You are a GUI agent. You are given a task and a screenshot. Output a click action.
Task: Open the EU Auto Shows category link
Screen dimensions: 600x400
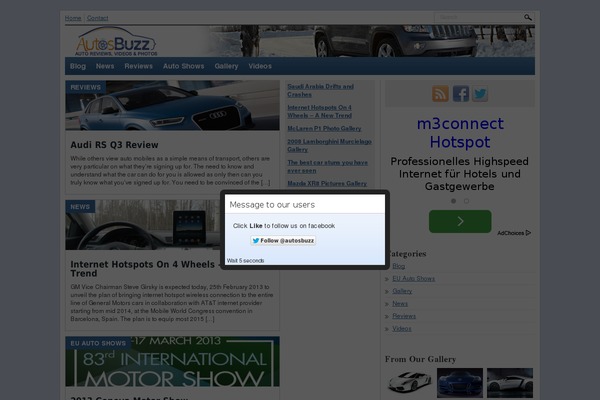413,279
